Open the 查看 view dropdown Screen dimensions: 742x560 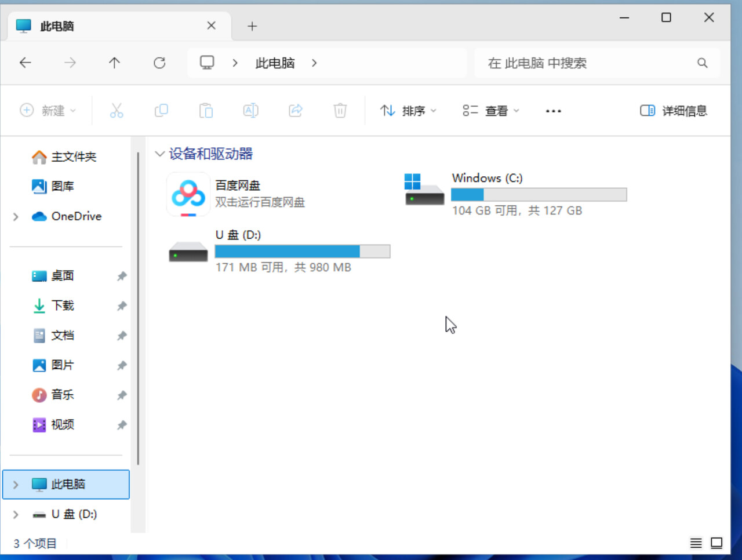(x=491, y=111)
